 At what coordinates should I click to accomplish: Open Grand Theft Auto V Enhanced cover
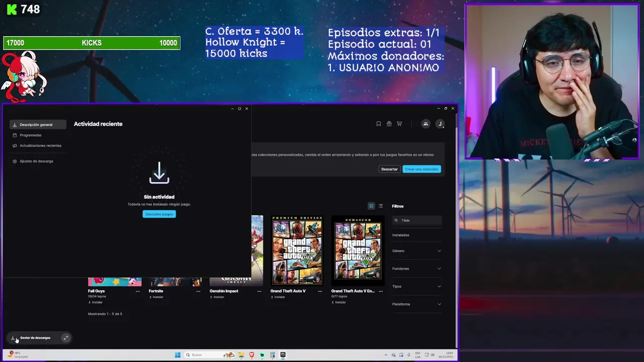tap(358, 250)
